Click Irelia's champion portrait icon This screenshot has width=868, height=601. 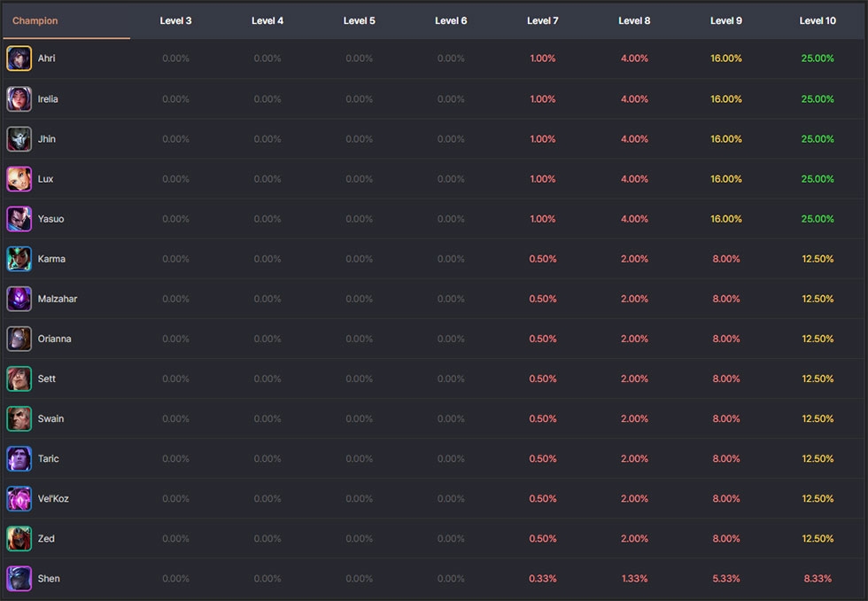click(x=19, y=99)
